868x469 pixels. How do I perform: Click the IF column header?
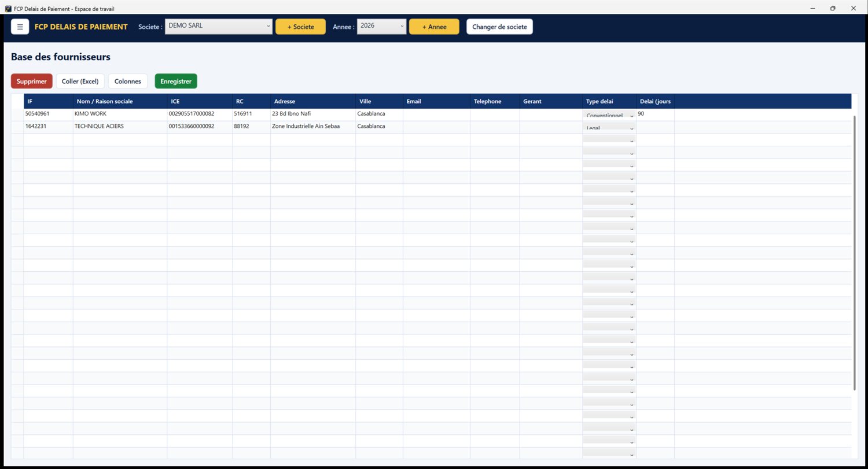(x=48, y=101)
